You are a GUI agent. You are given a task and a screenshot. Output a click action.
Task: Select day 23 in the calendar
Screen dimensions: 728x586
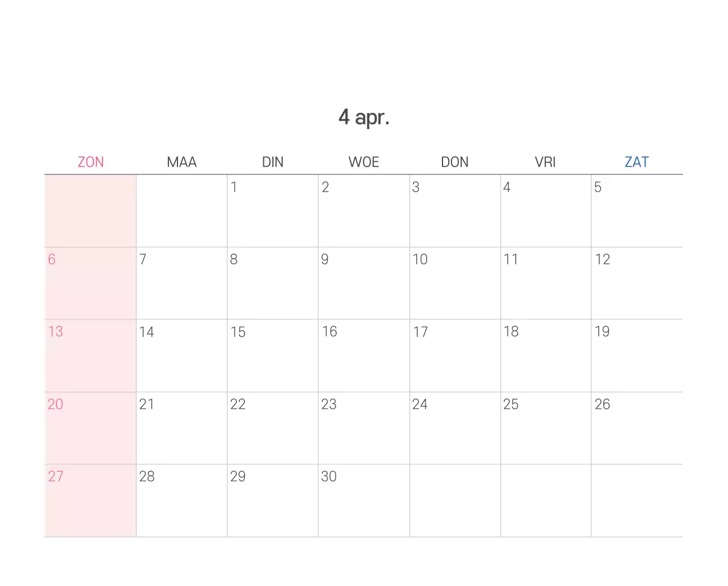point(363,427)
